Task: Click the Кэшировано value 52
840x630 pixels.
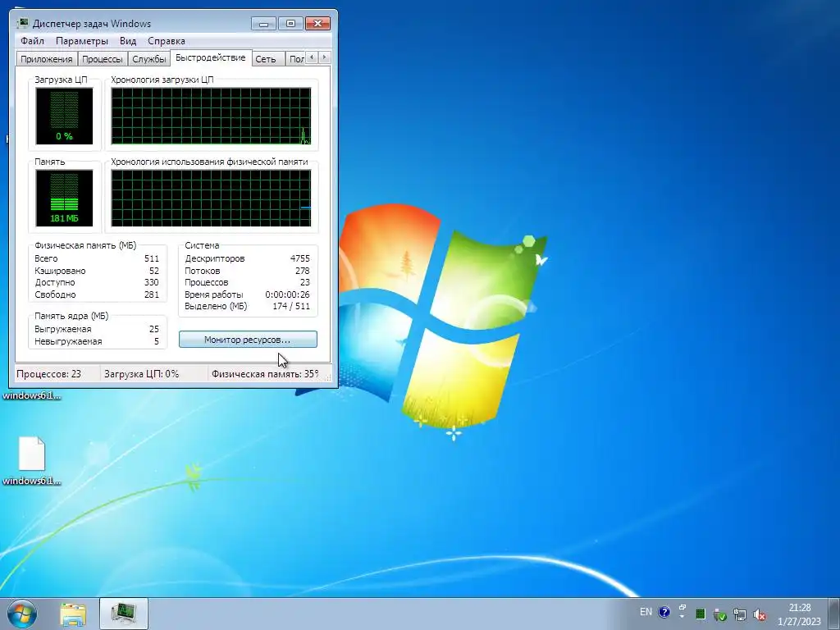Action: [x=154, y=271]
